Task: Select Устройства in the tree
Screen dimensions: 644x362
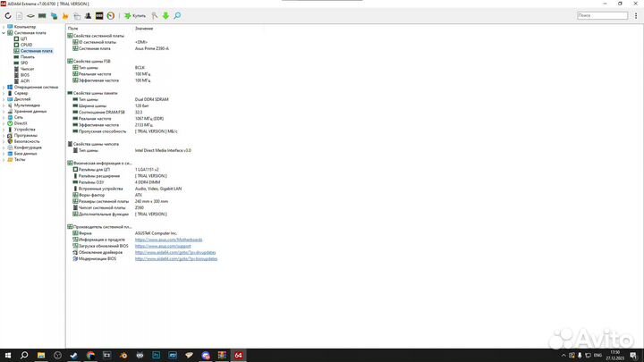Action: coord(24,130)
